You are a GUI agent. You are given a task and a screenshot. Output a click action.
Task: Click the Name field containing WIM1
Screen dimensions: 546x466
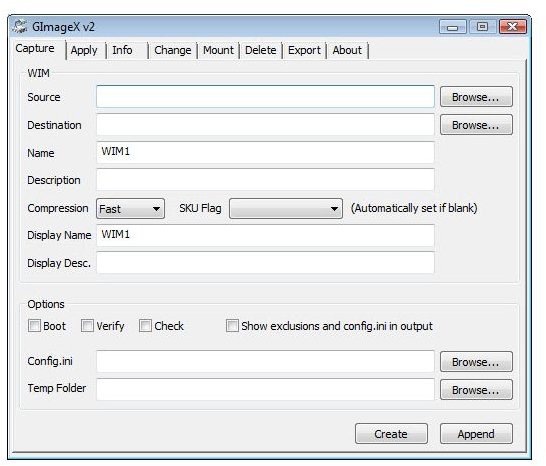(265, 152)
